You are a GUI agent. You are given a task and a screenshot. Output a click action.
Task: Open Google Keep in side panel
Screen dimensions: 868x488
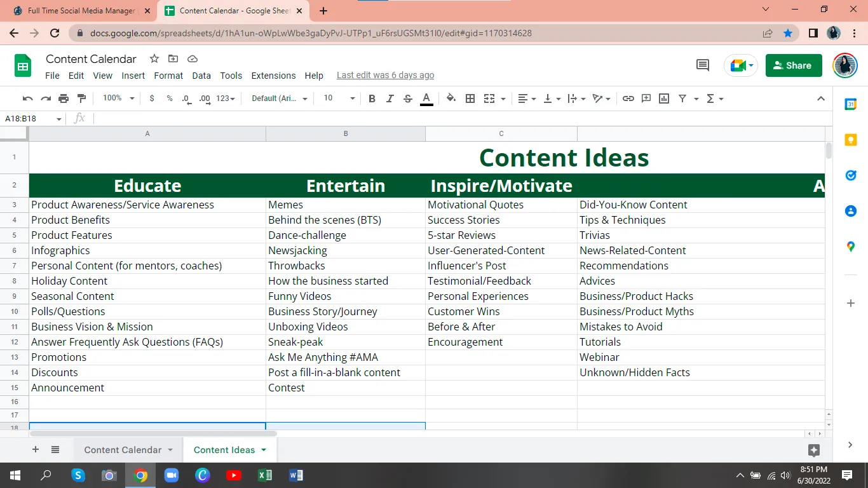pos(851,140)
